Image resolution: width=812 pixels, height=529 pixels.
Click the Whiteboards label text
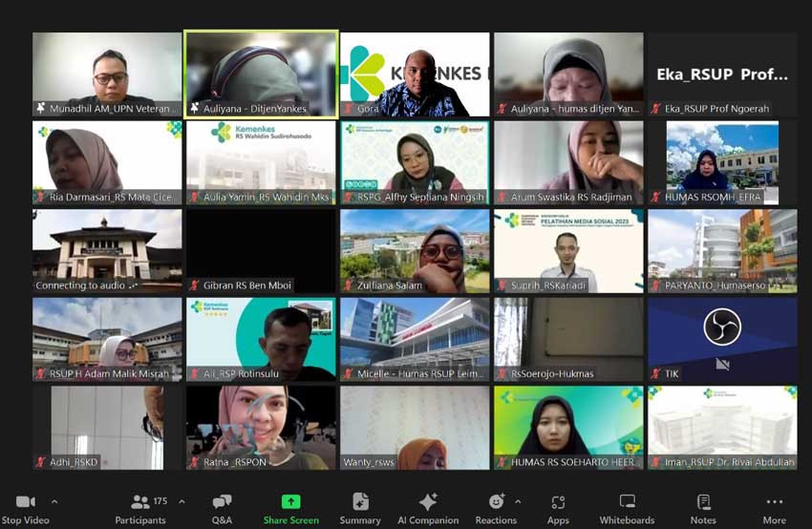point(627,520)
